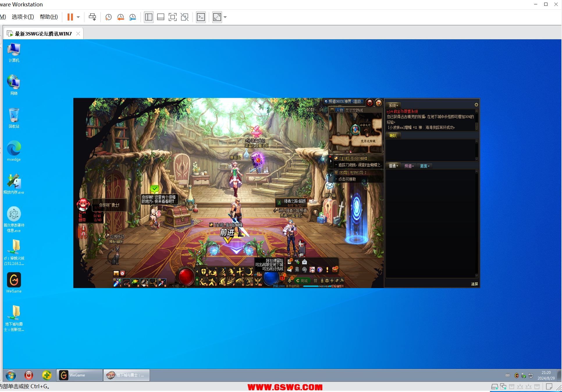
Task: Click 清屏 to clear chat
Action: point(474,284)
